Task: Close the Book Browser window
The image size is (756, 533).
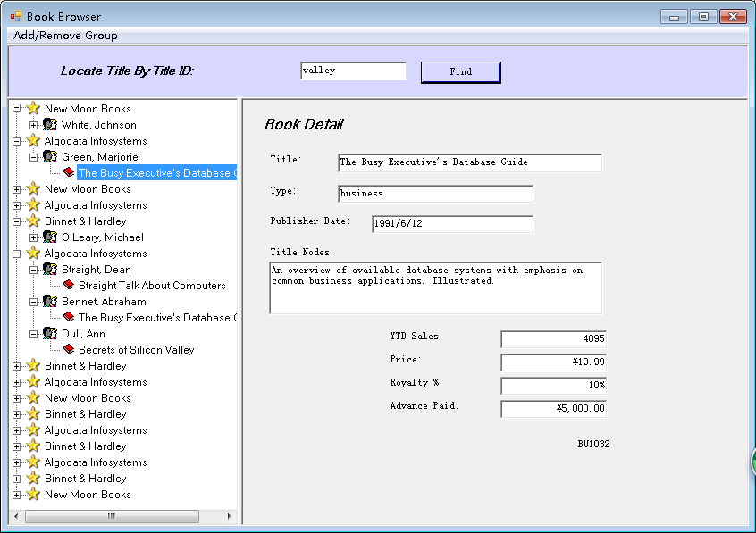Action: click(x=733, y=17)
